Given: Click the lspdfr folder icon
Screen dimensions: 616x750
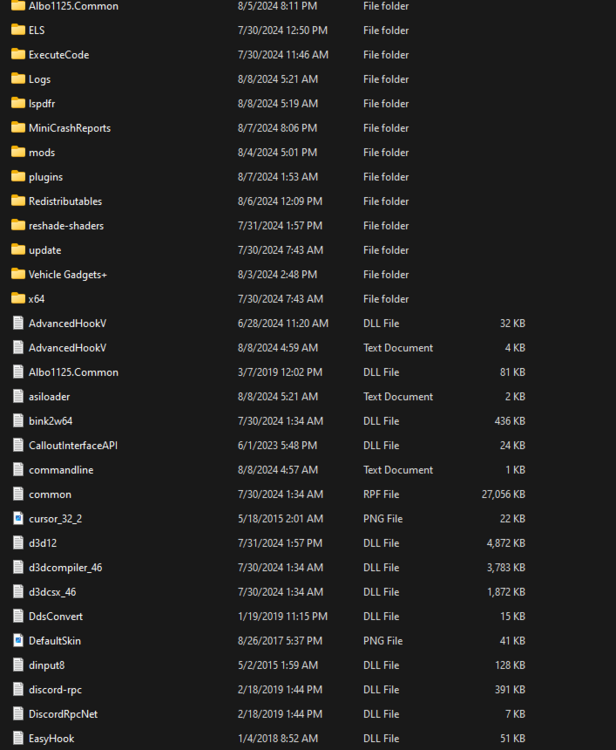Looking at the screenshot, I should 18,103.
